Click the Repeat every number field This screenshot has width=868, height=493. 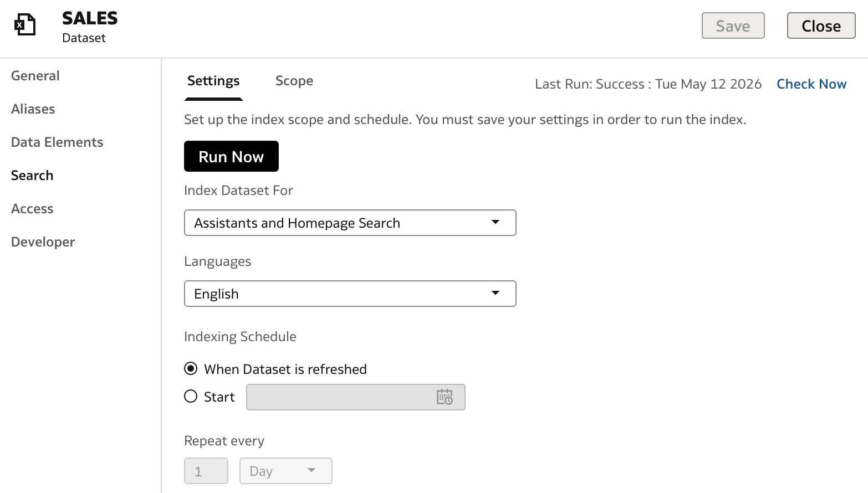206,471
